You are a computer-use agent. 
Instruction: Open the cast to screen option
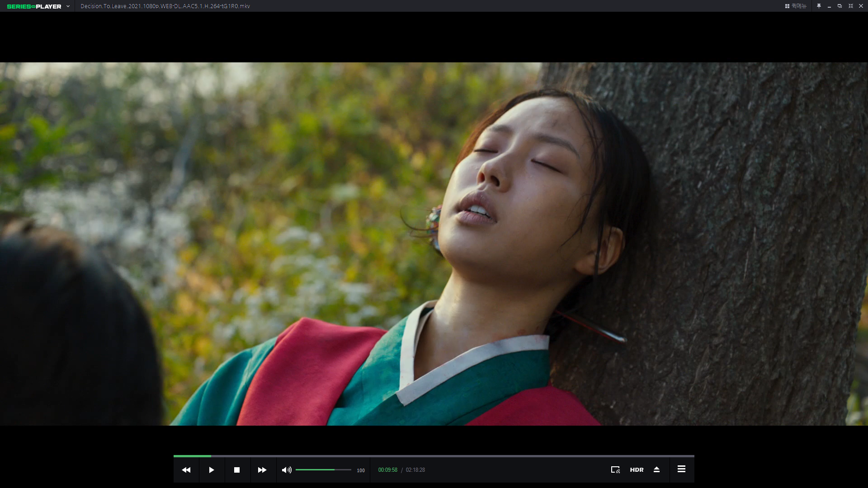(x=615, y=470)
